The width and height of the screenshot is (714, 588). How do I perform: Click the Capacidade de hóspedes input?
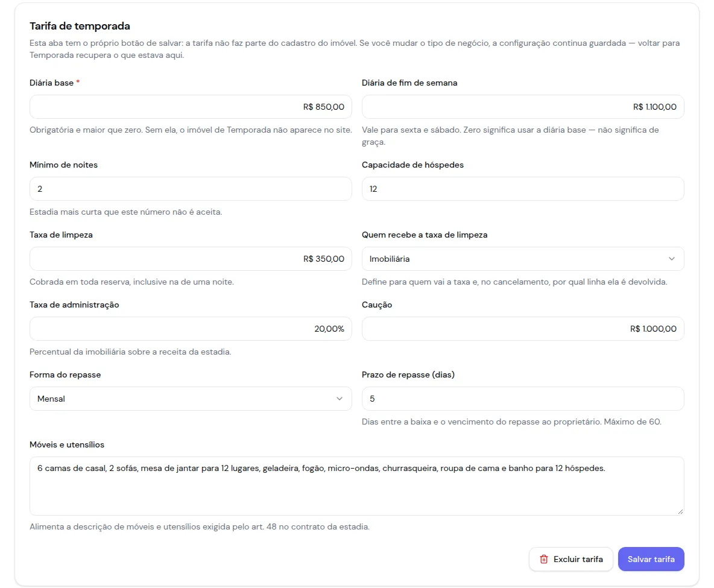523,189
